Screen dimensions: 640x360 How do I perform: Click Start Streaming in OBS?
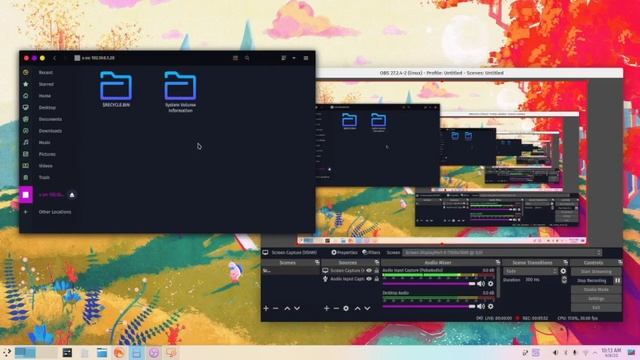click(596, 272)
